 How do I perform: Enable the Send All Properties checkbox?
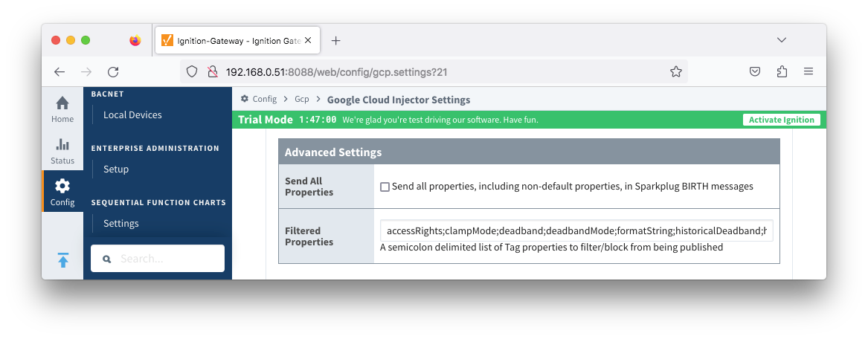tap(385, 187)
